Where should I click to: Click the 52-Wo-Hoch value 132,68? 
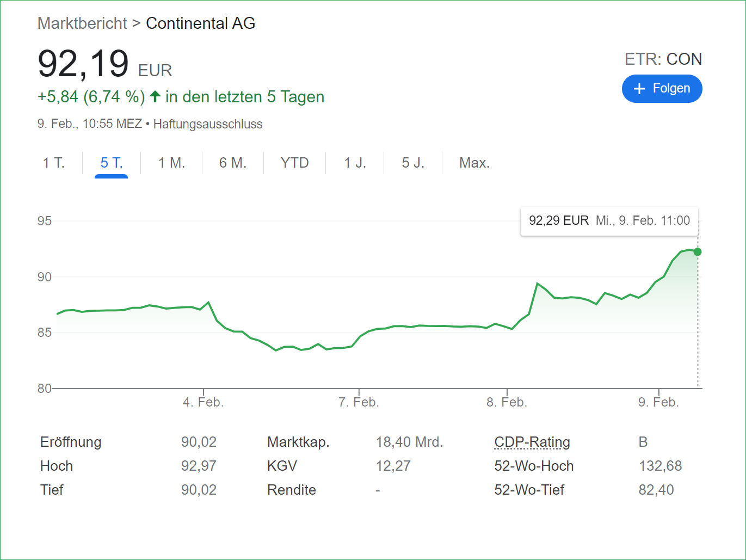pyautogui.click(x=660, y=466)
